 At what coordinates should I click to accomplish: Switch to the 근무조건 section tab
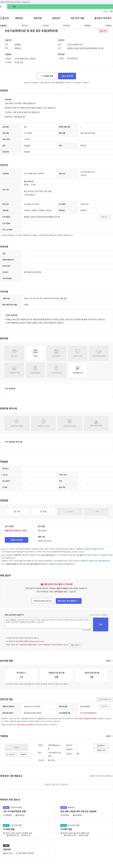point(25,26)
